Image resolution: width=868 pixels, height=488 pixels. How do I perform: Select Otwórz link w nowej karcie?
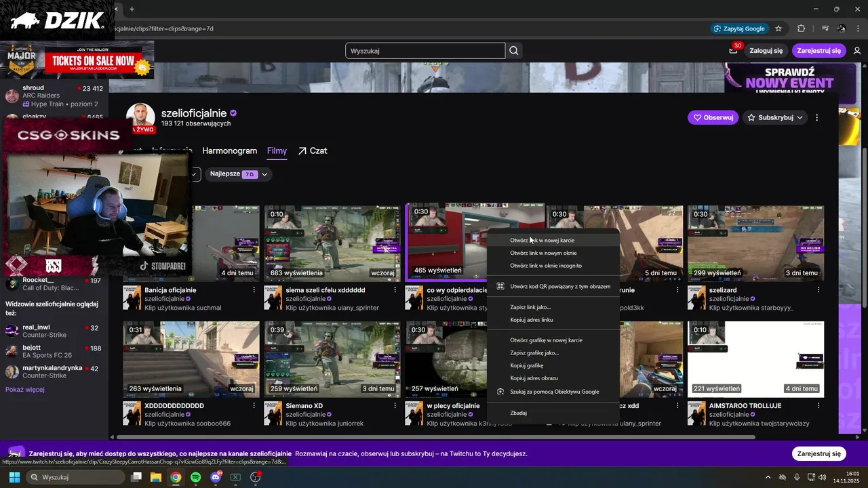tap(553, 240)
